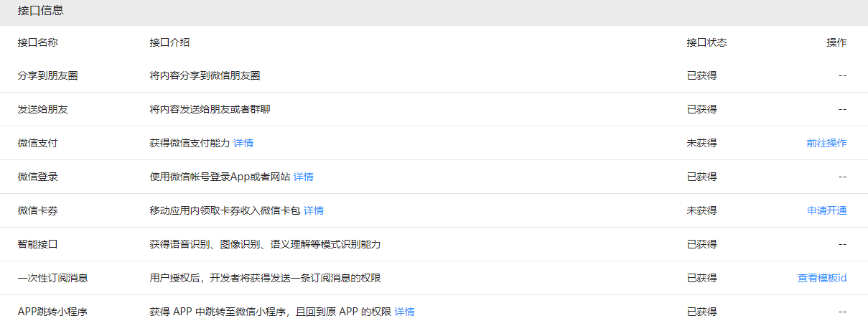Image resolution: width=868 pixels, height=326 pixels.
Task: Click 已获得 status of 发送给朋友
Action: click(x=701, y=109)
